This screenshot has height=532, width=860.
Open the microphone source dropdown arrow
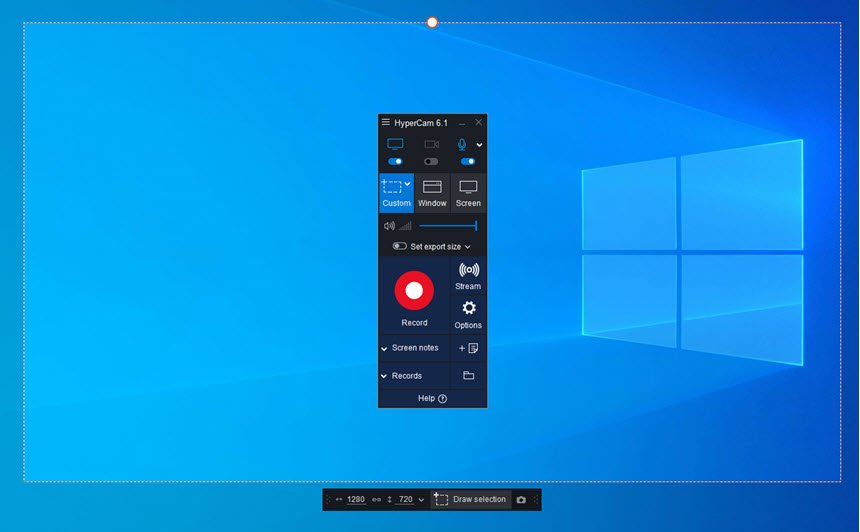tap(479, 145)
